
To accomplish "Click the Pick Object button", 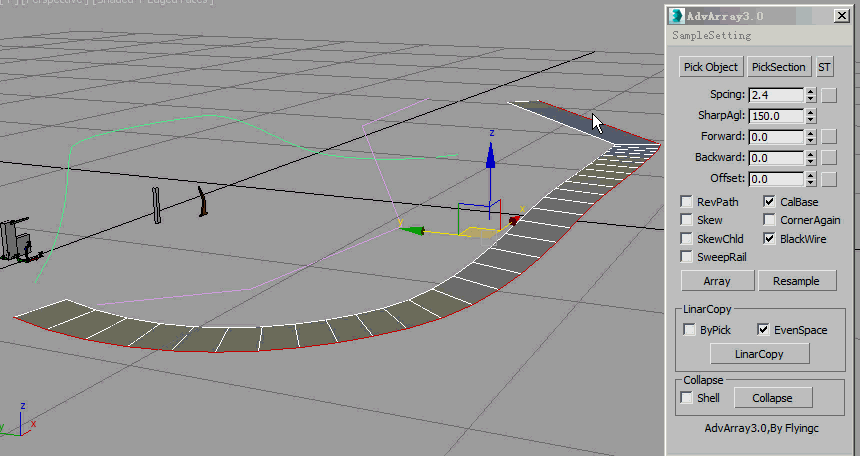I will pyautogui.click(x=710, y=67).
